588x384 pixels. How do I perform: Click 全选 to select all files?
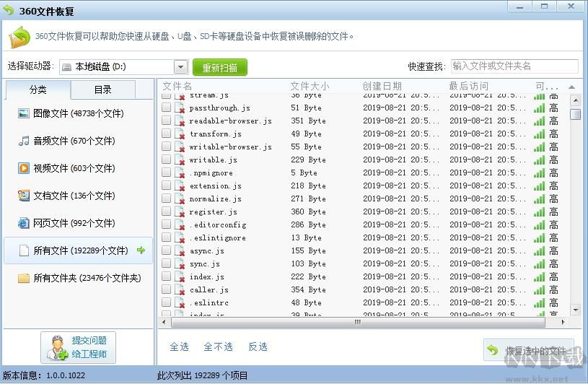point(179,346)
